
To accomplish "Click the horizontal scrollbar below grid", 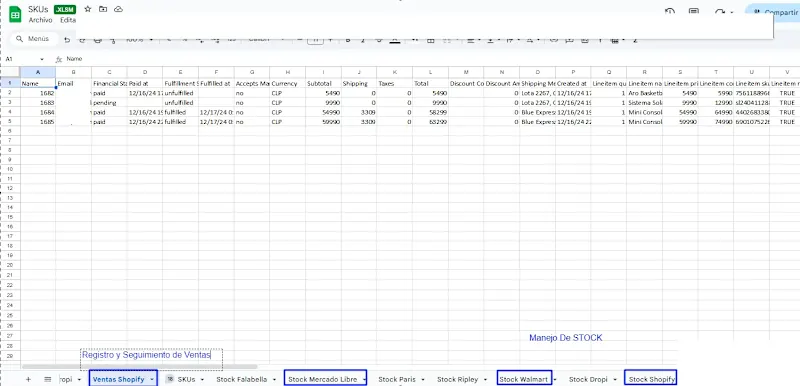I will (x=140, y=367).
